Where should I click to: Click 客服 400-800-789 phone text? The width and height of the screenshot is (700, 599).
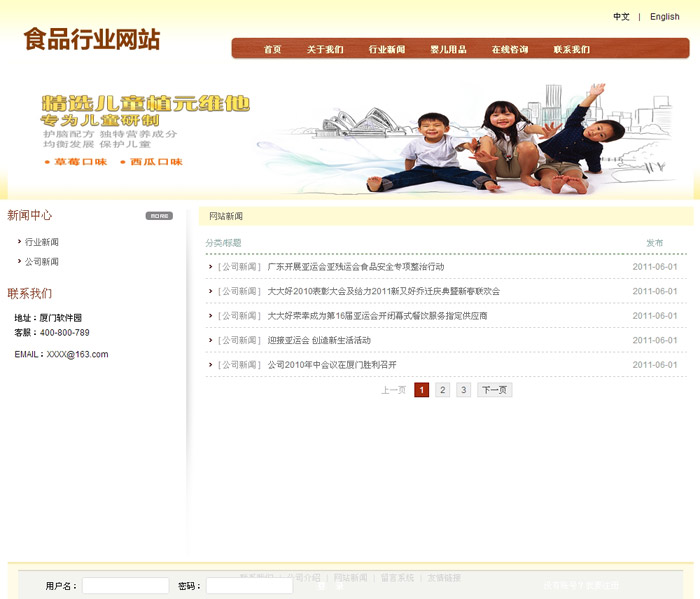point(52,333)
